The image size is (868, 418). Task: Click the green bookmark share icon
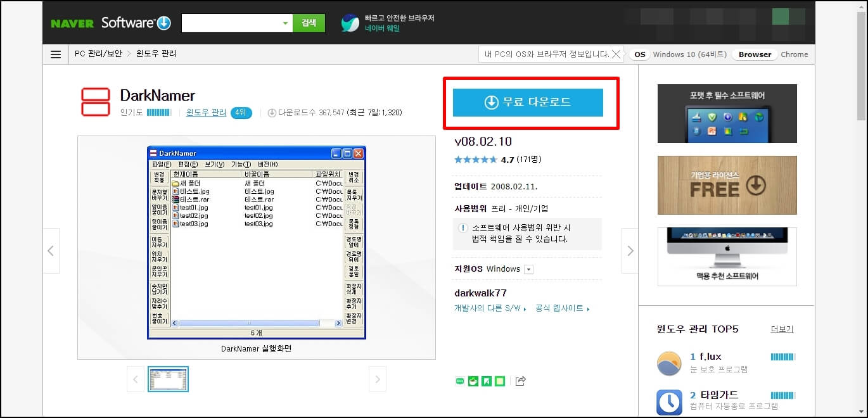[x=487, y=381]
